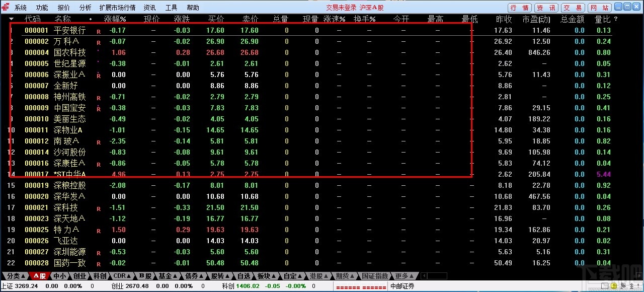Switch to the 科创 tab
644x292 pixels.
pyautogui.click(x=100, y=276)
